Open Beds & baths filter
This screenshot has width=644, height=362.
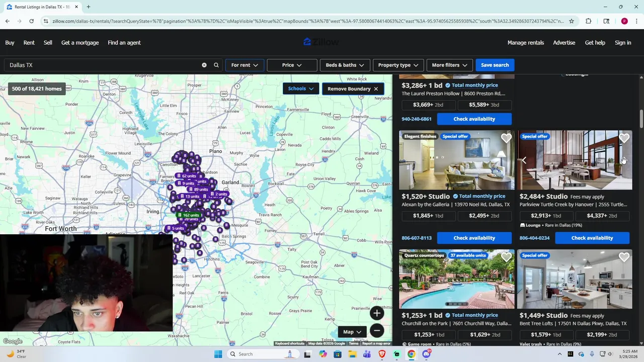click(345, 65)
